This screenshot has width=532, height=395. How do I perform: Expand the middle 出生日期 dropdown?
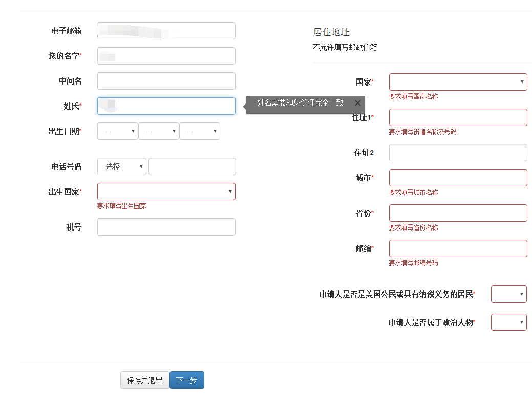pyautogui.click(x=158, y=132)
